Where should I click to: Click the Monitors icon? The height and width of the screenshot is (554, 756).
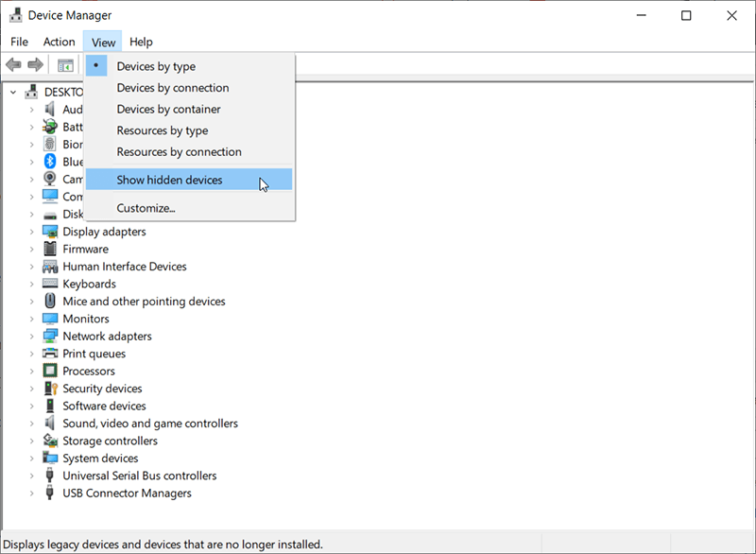(50, 319)
